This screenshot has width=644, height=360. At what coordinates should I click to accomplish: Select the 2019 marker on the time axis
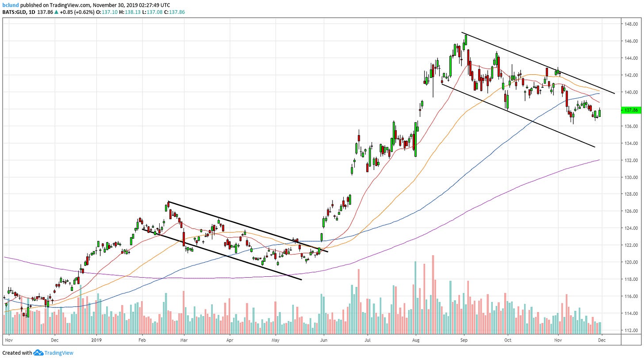point(97,341)
